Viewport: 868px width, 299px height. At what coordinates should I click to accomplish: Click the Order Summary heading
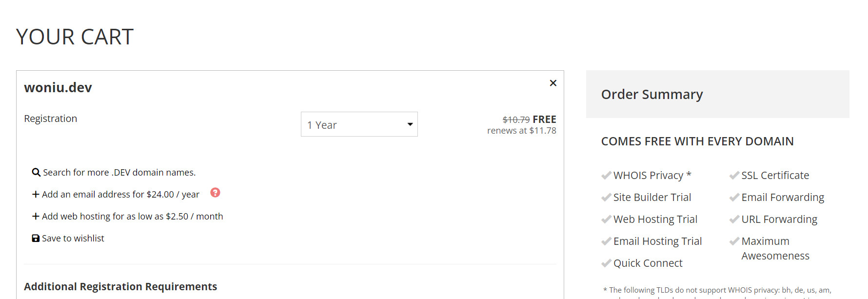point(652,94)
